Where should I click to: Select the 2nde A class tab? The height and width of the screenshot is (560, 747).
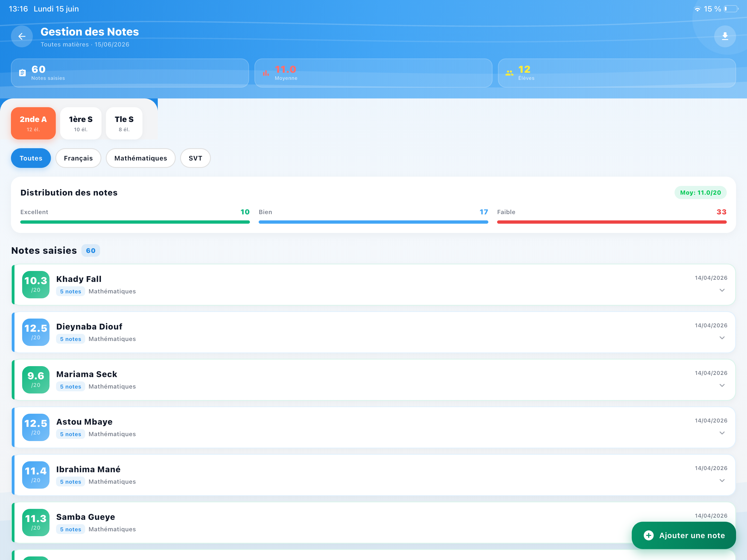coord(33,123)
